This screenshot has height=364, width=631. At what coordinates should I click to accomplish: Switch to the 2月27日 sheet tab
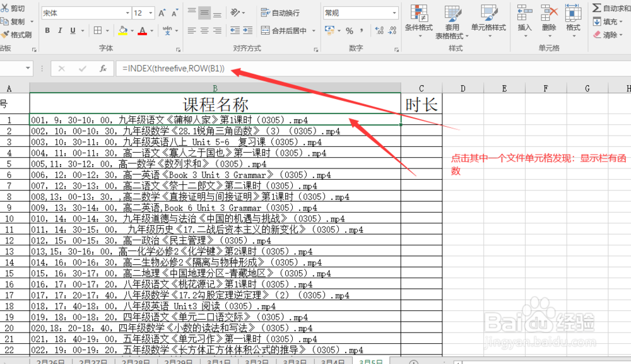[93, 361]
